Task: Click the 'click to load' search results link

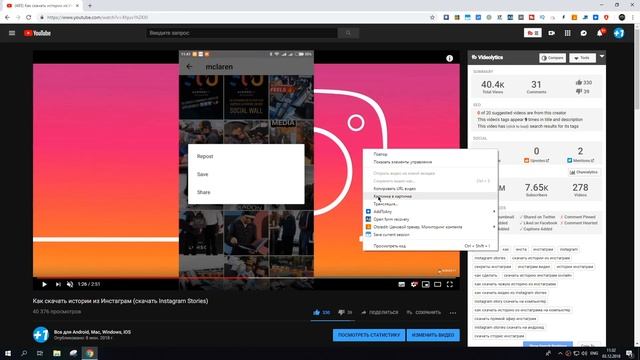Action: pyautogui.click(x=517, y=127)
